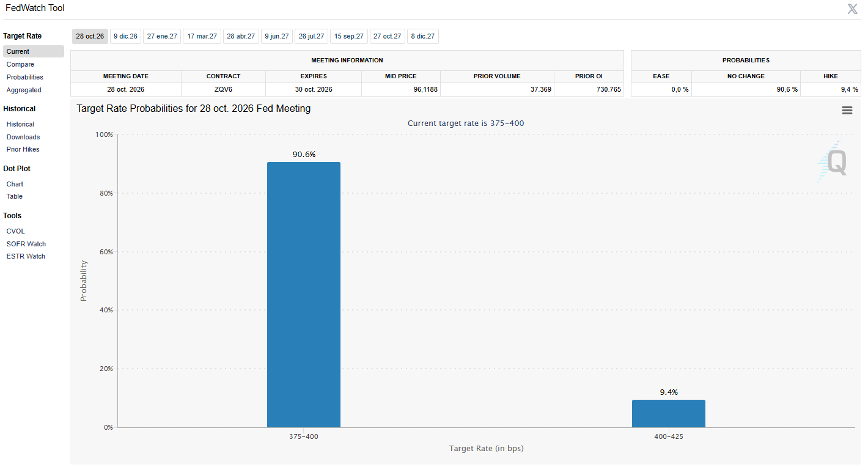
Task: Choose the 27 oct.27 meeting tab
Action: click(388, 37)
